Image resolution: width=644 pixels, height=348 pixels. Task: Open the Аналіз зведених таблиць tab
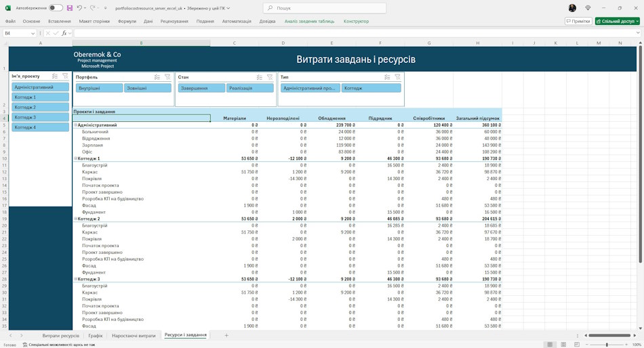coord(309,22)
